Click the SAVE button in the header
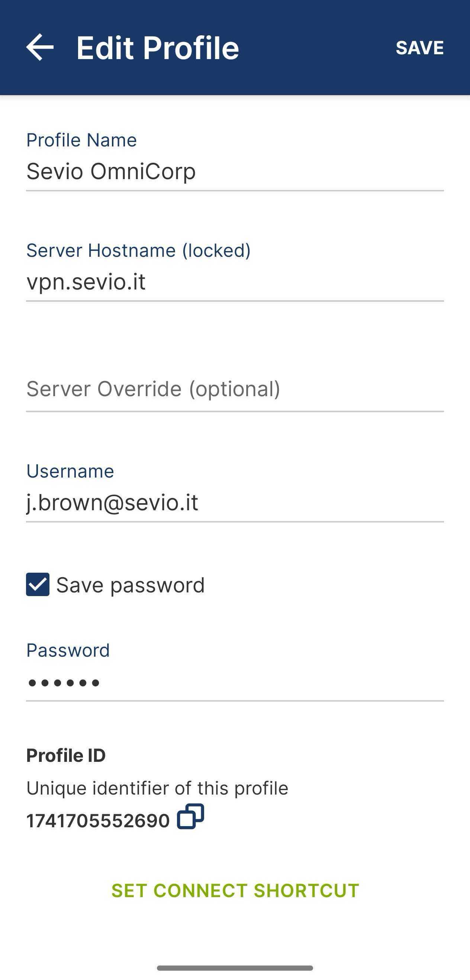Viewport: 470px width, 980px height. coord(419,48)
